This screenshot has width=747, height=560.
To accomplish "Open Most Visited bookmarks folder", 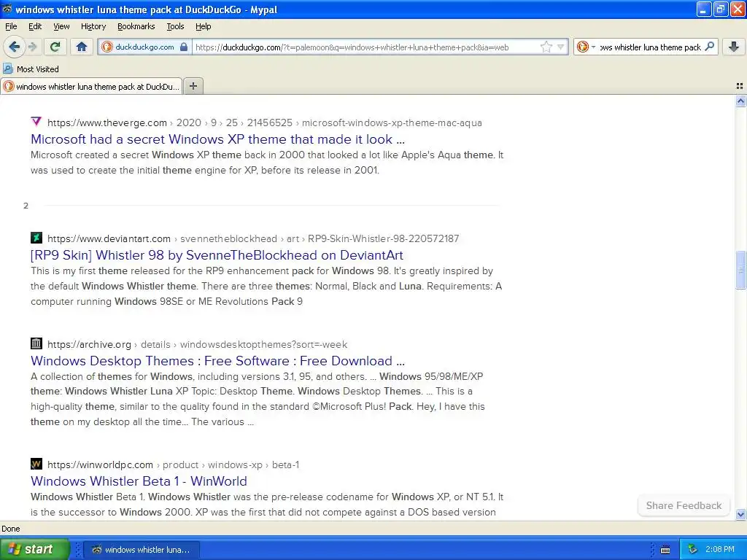I will pyautogui.click(x=31, y=69).
